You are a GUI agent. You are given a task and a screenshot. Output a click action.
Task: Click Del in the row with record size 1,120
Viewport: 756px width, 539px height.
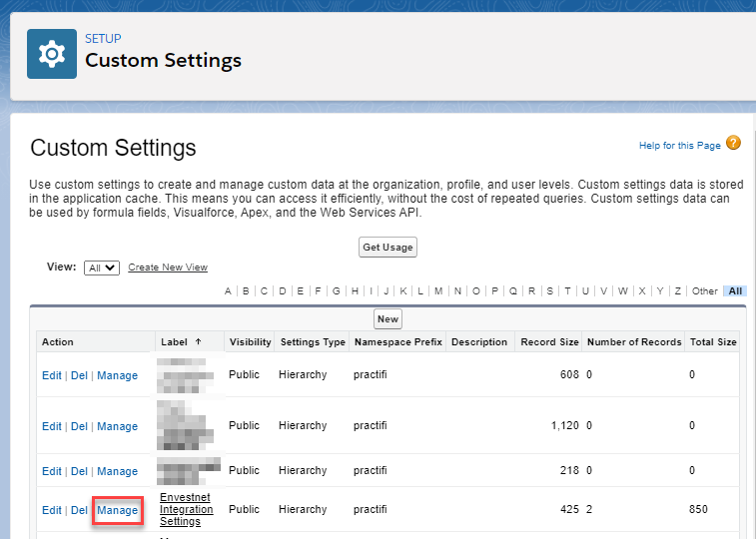pyautogui.click(x=79, y=426)
